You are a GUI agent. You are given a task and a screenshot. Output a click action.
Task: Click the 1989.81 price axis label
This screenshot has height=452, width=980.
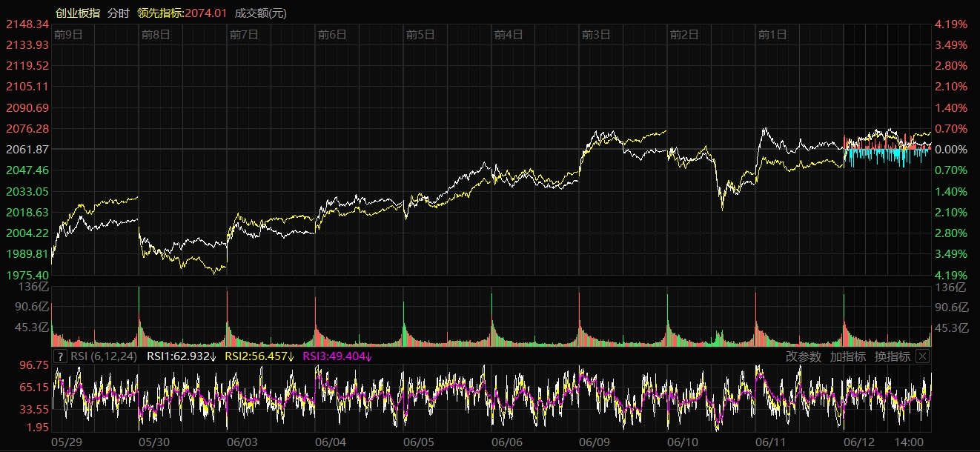click(27, 254)
